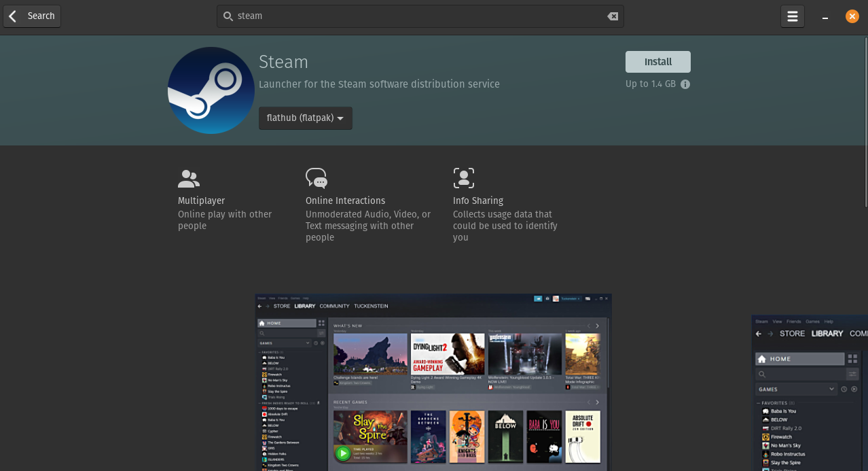Click the Online Interactions chat icon
868x471 pixels.
(x=317, y=178)
